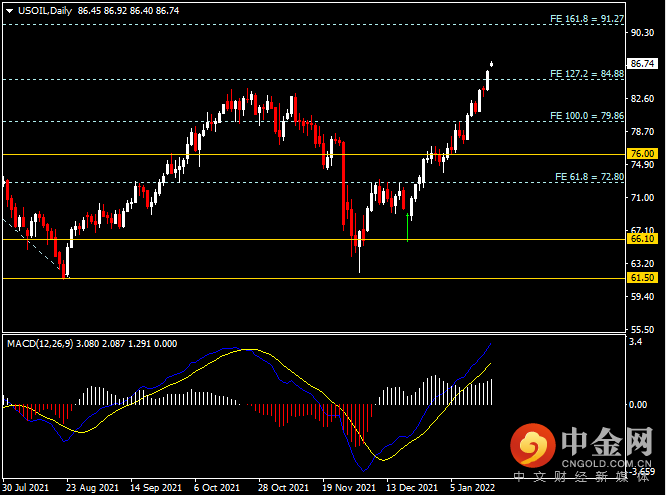Screen dimensions: 667x495
Task: Click the 61.50 yellow price level tag
Action: click(x=641, y=278)
